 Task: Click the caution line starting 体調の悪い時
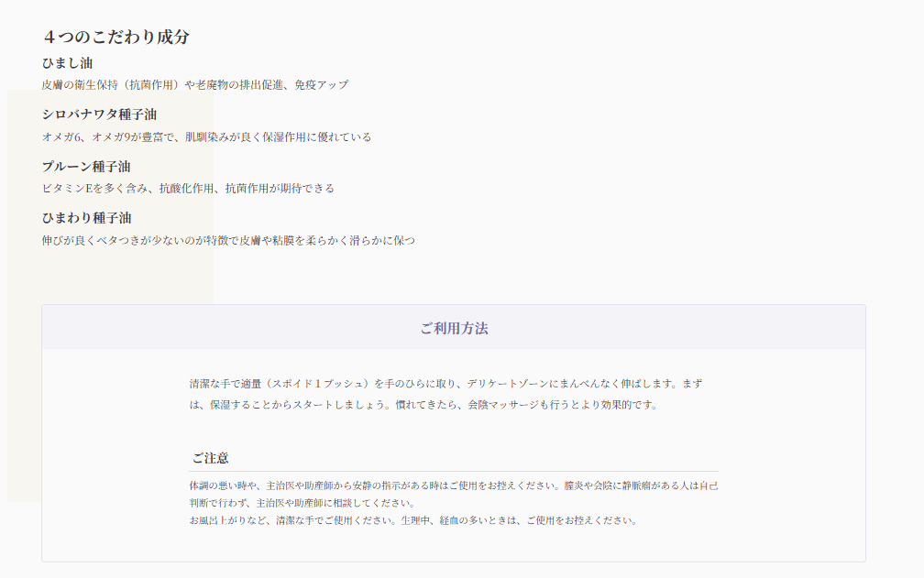453,485
